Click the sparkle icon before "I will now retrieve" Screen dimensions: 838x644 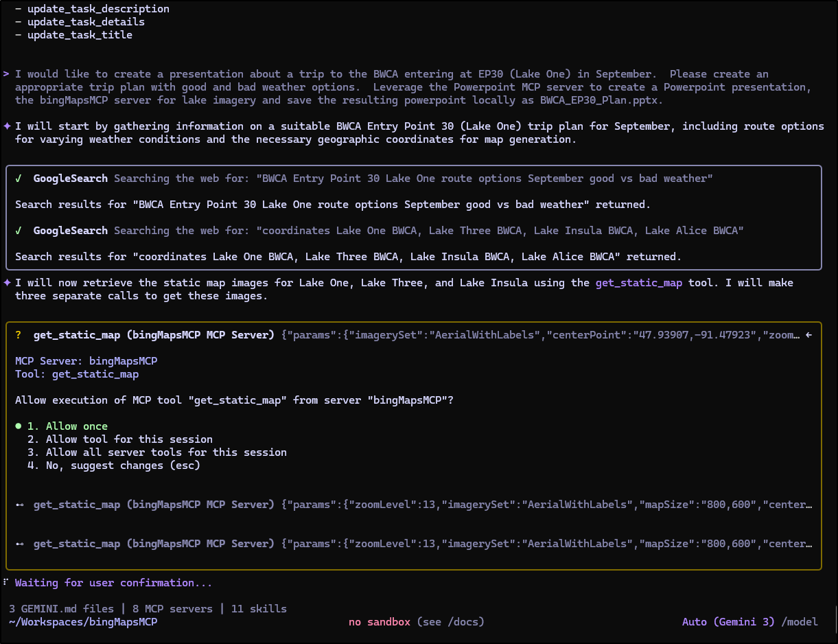[x=7, y=283]
